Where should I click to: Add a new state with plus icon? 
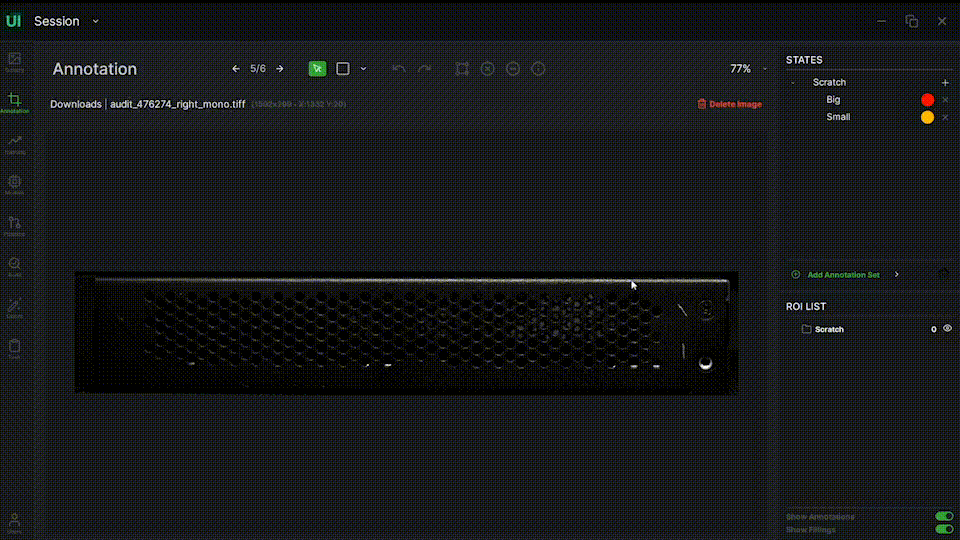coord(945,82)
